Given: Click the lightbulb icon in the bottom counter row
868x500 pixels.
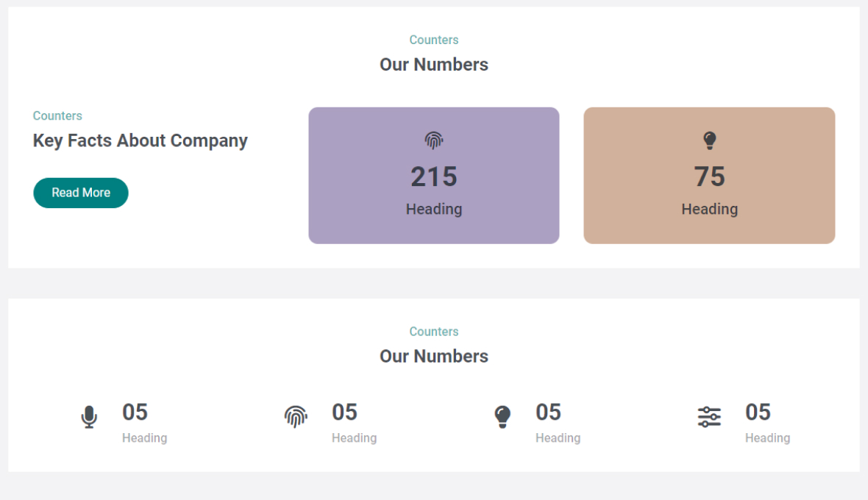Looking at the screenshot, I should tap(502, 417).
